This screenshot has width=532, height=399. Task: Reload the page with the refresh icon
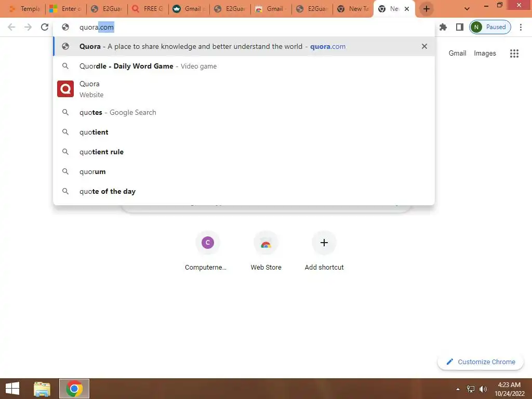point(45,27)
